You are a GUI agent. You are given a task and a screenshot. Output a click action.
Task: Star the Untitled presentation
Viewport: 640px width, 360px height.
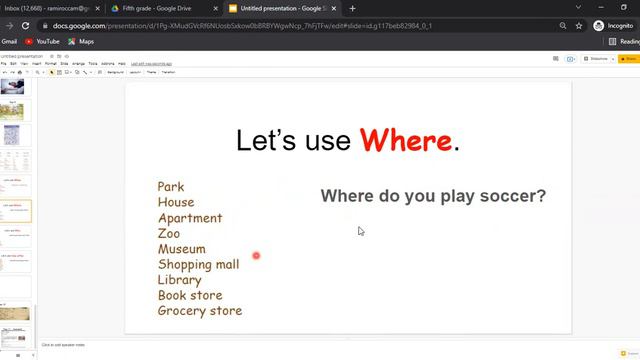(52, 56)
